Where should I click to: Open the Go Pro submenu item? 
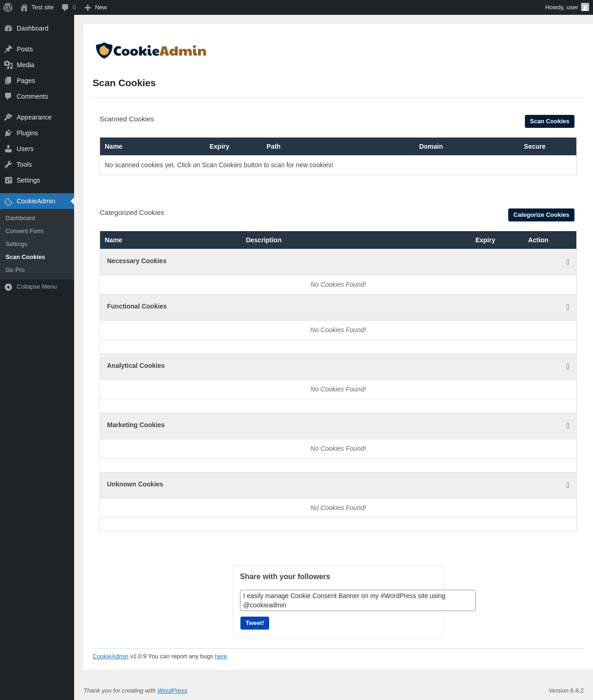[37, 270]
